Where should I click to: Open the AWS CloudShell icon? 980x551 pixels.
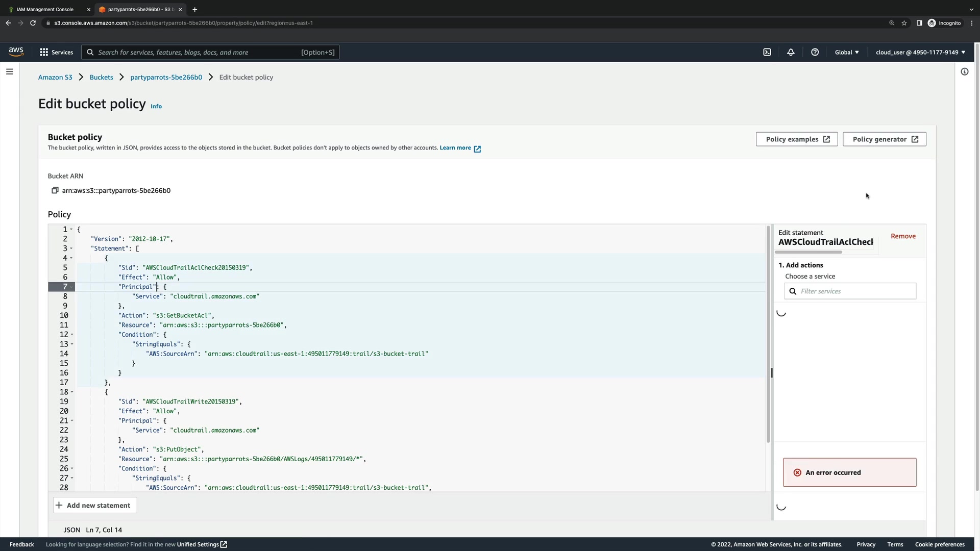pos(767,52)
